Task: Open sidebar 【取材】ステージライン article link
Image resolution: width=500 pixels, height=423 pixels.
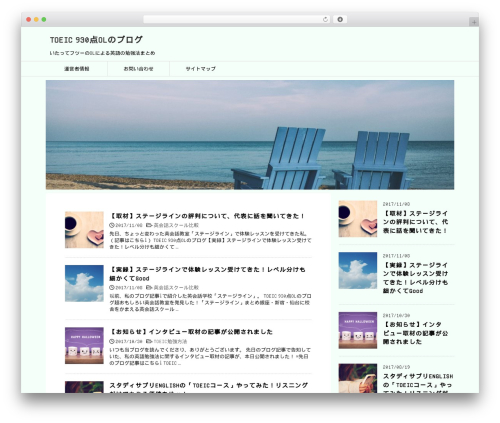Action: (415, 222)
